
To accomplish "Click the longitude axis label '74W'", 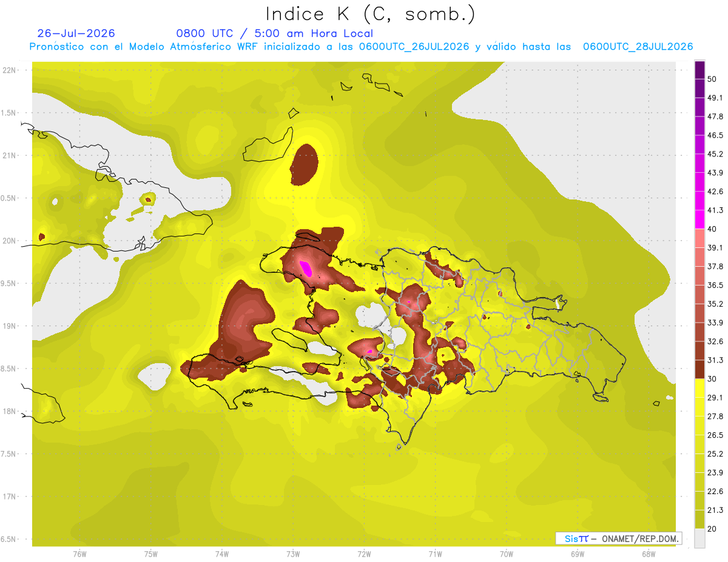I will pyautogui.click(x=221, y=554).
